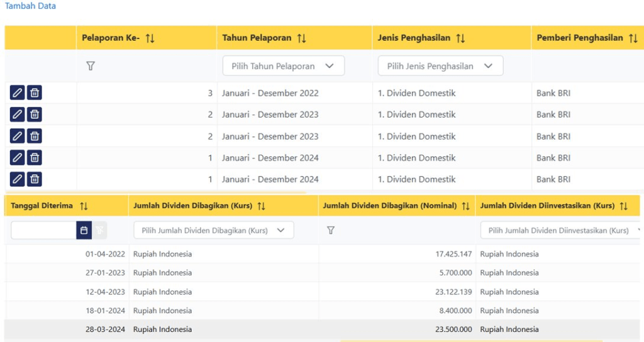Sort table by Tanggal Diterima arrows
Image resolution: width=644 pixels, height=342 pixels.
(84, 206)
